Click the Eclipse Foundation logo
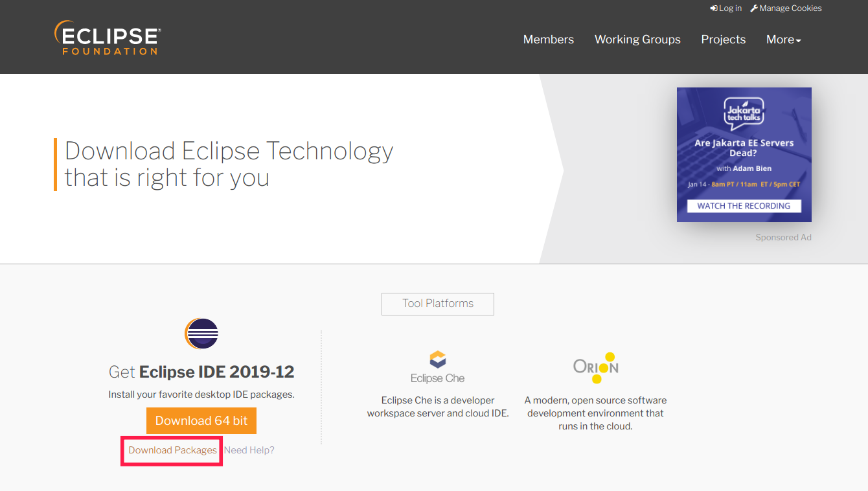 coord(108,38)
